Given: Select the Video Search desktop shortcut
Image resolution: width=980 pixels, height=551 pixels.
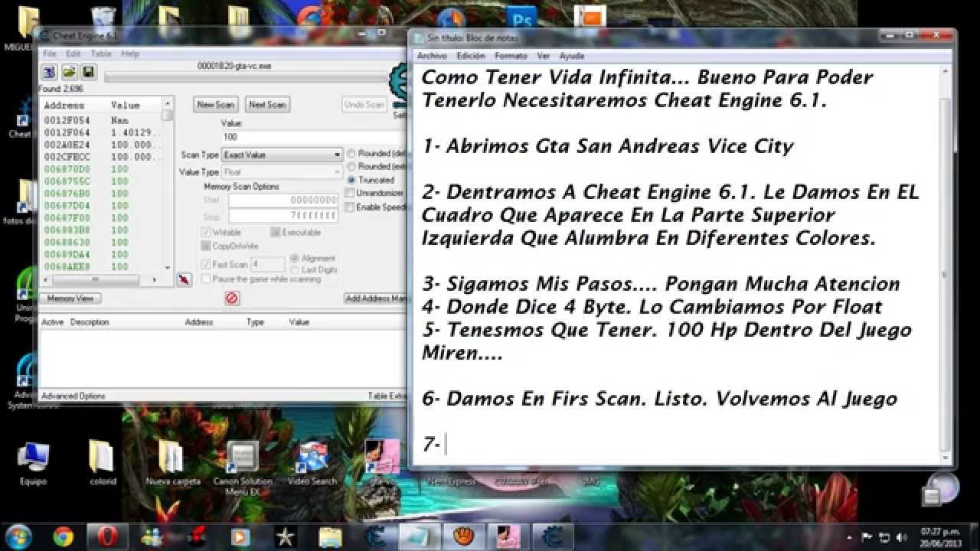Looking at the screenshot, I should pyautogui.click(x=312, y=464).
